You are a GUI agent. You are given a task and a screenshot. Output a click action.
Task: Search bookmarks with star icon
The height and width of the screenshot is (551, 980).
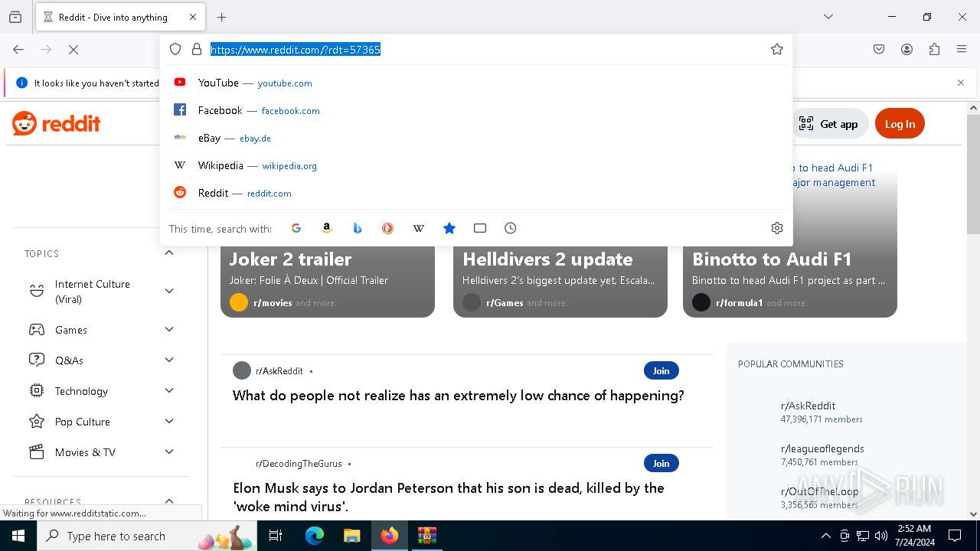click(449, 228)
